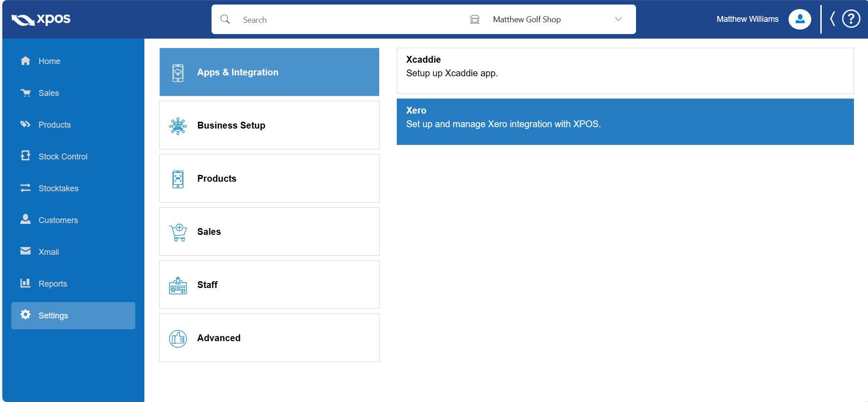Open Stock Control in the sidebar

73,156
